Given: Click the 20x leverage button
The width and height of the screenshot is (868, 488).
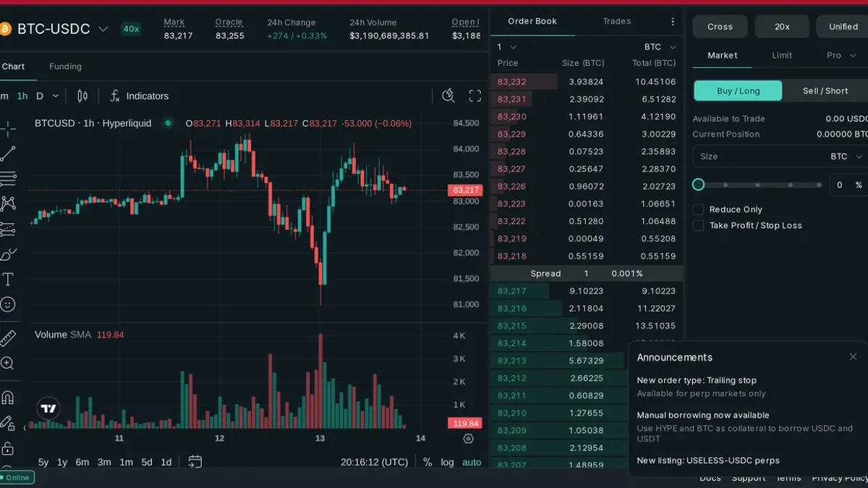Looking at the screenshot, I should click(782, 27).
